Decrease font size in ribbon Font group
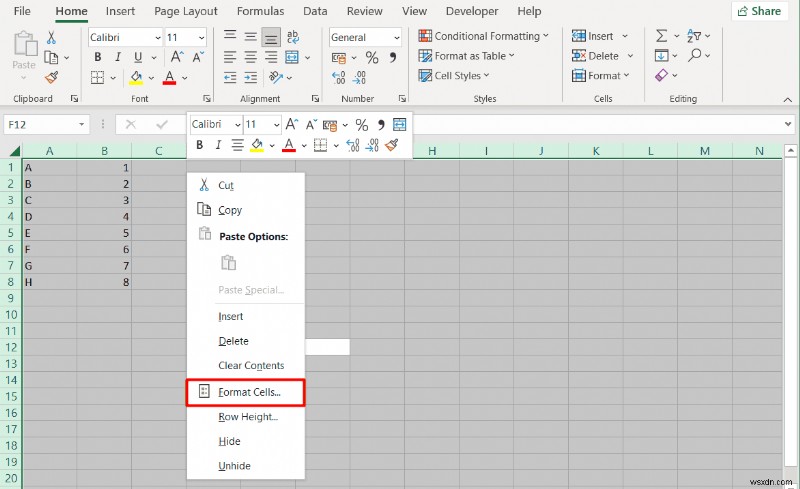Screen dimensions: 800x489 (198, 57)
